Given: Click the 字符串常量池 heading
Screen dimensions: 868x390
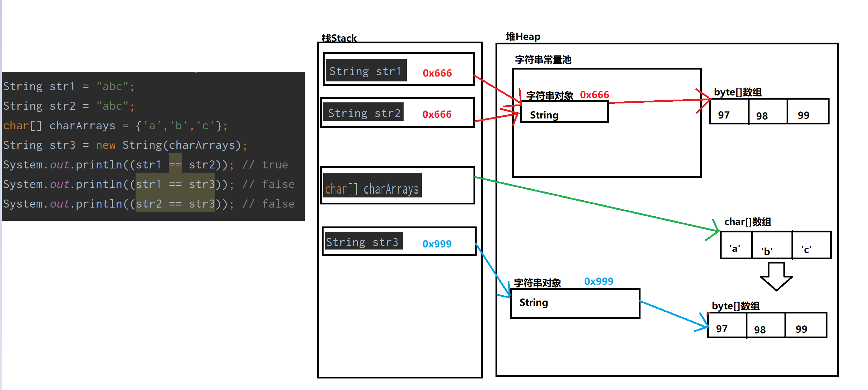Looking at the screenshot, I should pyautogui.click(x=543, y=60).
